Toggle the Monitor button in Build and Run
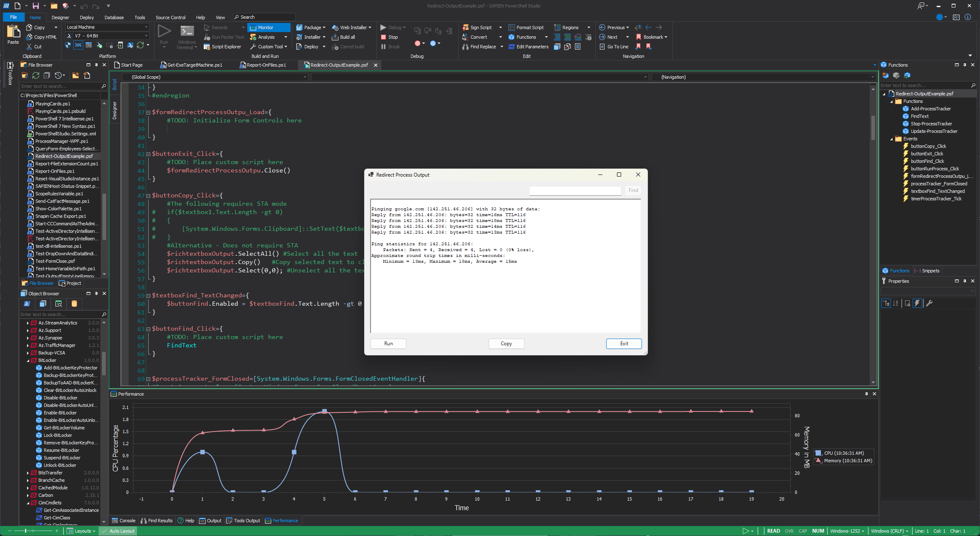 click(x=269, y=27)
